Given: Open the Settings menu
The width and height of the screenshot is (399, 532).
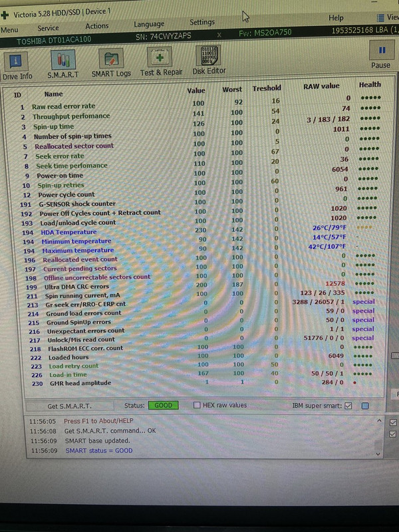Looking at the screenshot, I should [202, 22].
